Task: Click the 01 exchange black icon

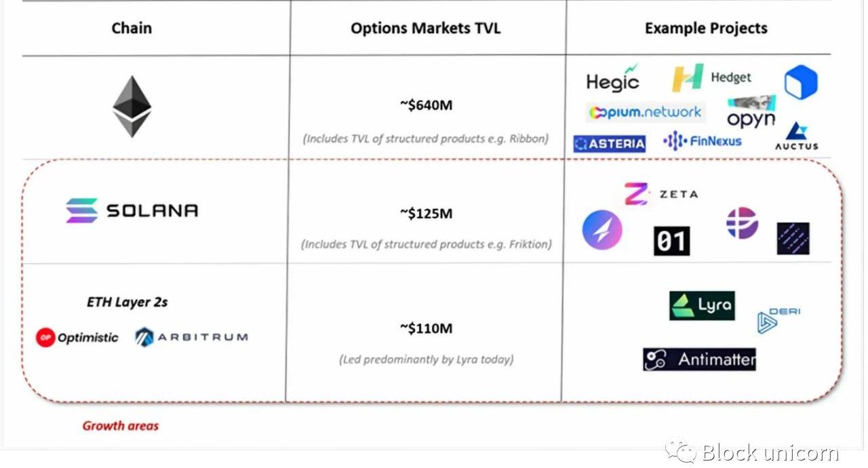Action: (671, 241)
